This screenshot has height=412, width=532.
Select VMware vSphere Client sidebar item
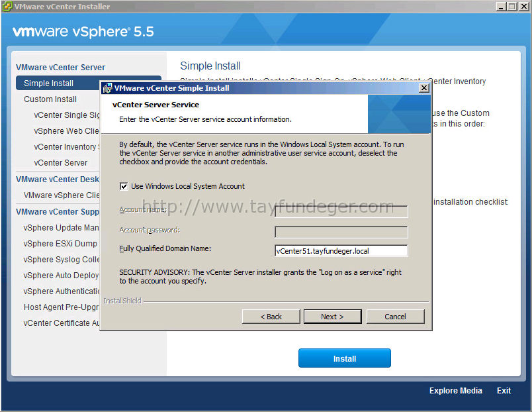[x=62, y=195]
